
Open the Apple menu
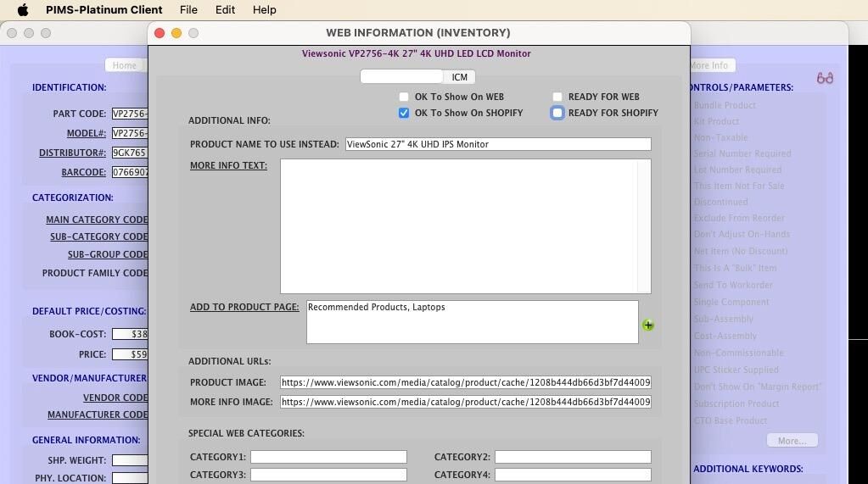coord(23,10)
